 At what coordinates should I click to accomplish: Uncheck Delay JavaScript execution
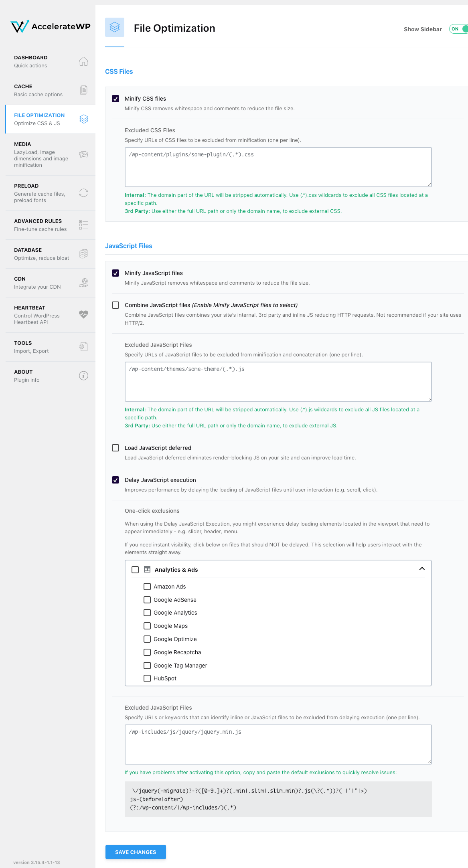point(115,480)
